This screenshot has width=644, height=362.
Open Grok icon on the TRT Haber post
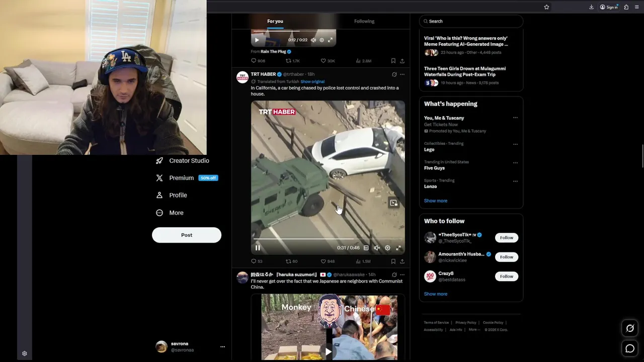[x=394, y=74]
